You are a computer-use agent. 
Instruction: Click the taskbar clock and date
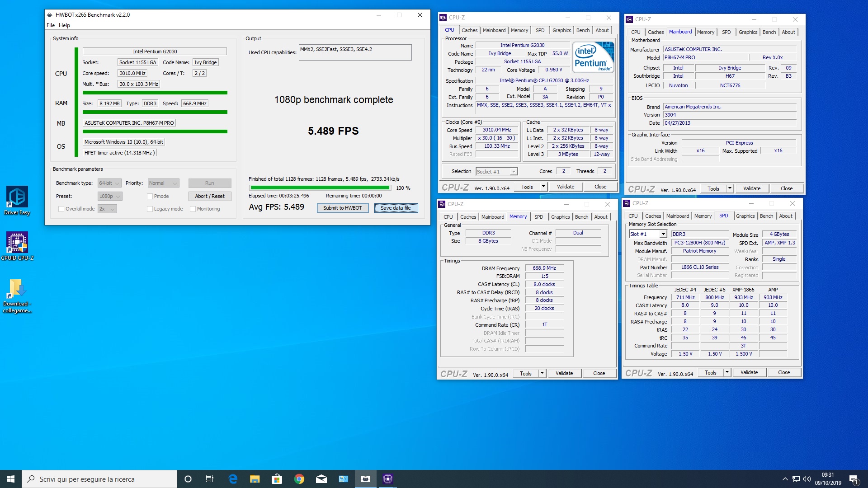[x=828, y=479]
